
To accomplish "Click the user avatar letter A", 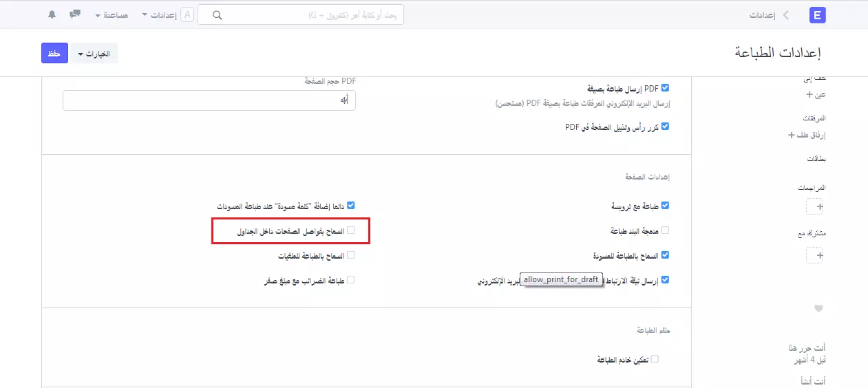I will tap(187, 14).
